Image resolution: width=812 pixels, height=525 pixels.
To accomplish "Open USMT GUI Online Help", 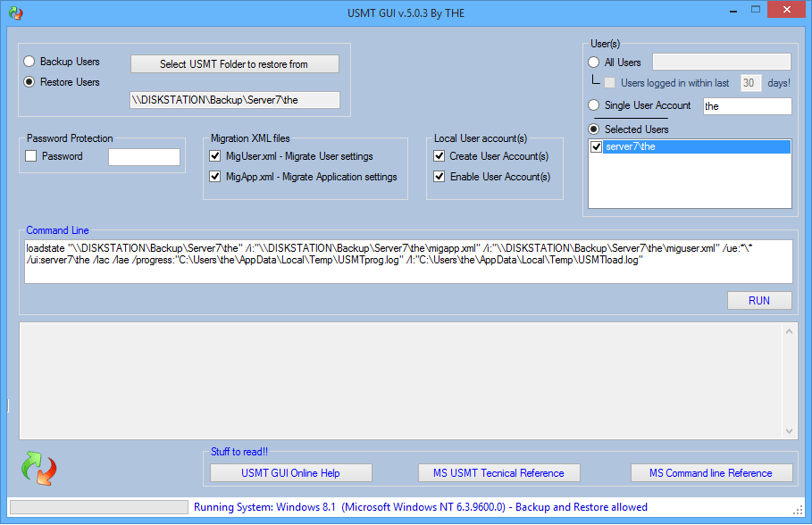I will [x=289, y=472].
